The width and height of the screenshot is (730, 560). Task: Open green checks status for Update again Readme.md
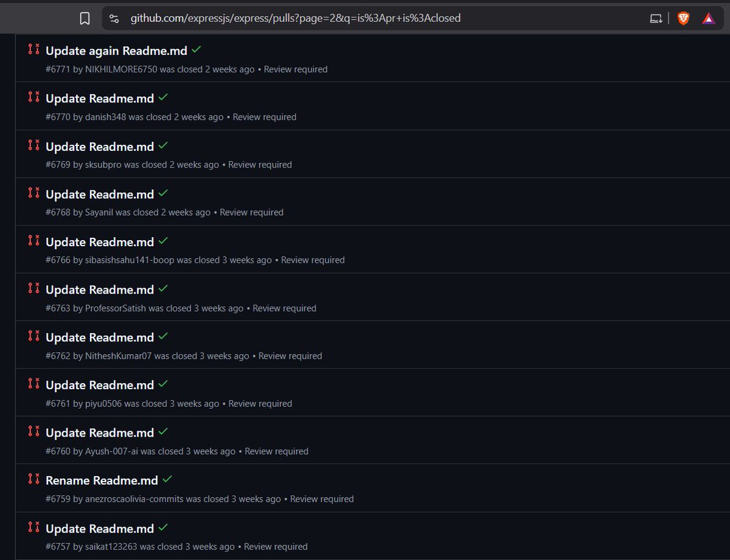196,50
